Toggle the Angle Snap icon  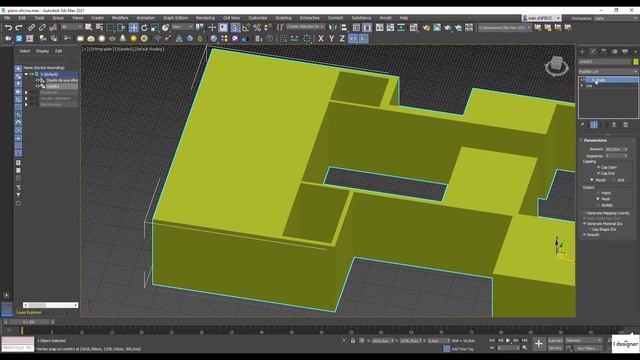tap(246, 28)
